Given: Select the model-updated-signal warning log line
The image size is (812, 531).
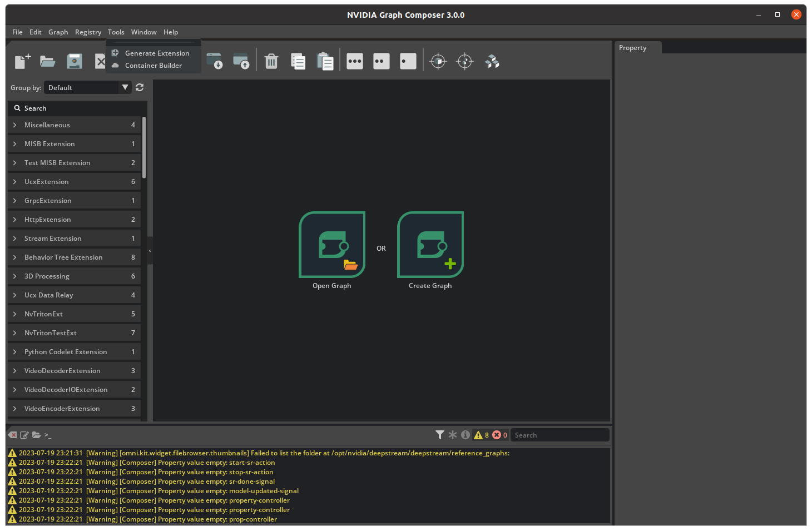Looking at the screenshot, I should tap(309, 491).
